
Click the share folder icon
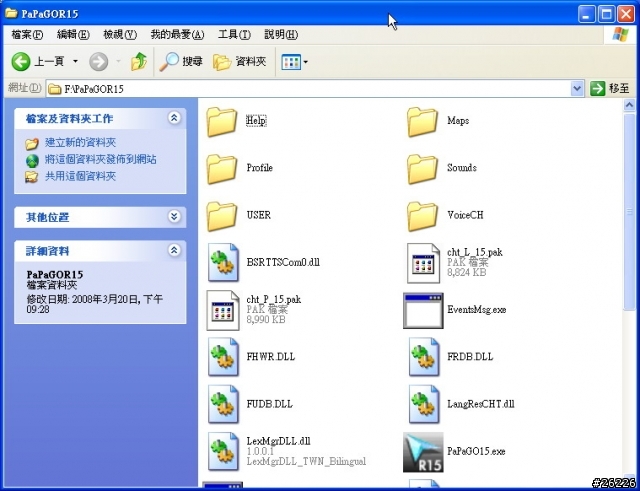pos(32,177)
